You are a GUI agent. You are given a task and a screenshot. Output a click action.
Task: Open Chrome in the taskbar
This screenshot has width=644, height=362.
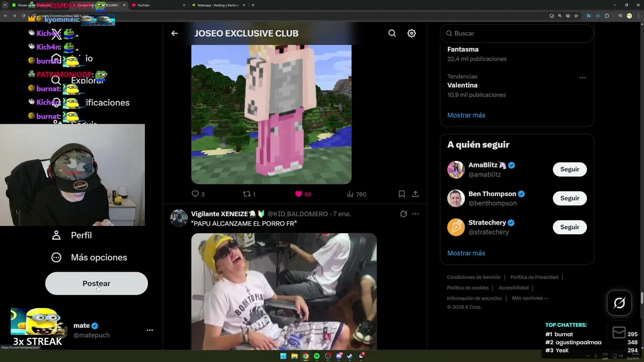pyautogui.click(x=305, y=356)
